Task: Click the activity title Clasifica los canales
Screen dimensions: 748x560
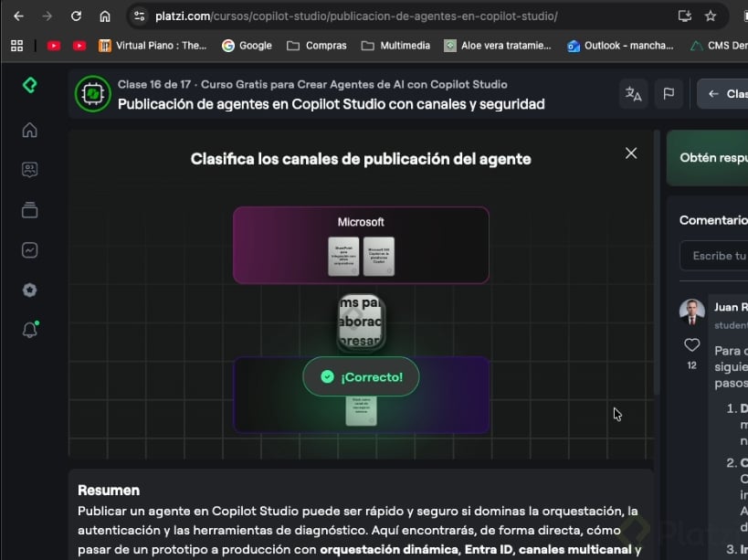Action: pyautogui.click(x=361, y=159)
